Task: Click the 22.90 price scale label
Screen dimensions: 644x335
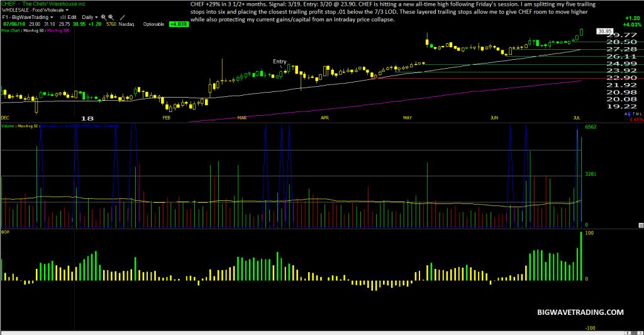Action: (x=621, y=77)
